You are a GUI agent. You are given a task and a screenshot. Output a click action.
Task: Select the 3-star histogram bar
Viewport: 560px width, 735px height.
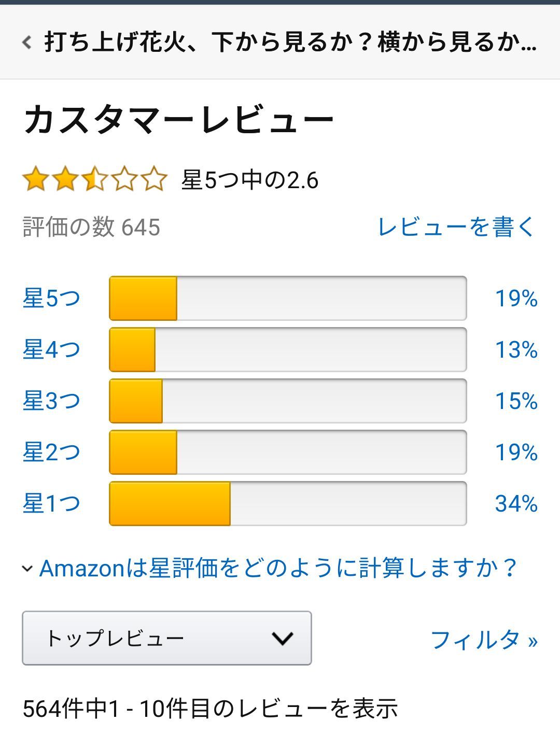(x=288, y=401)
